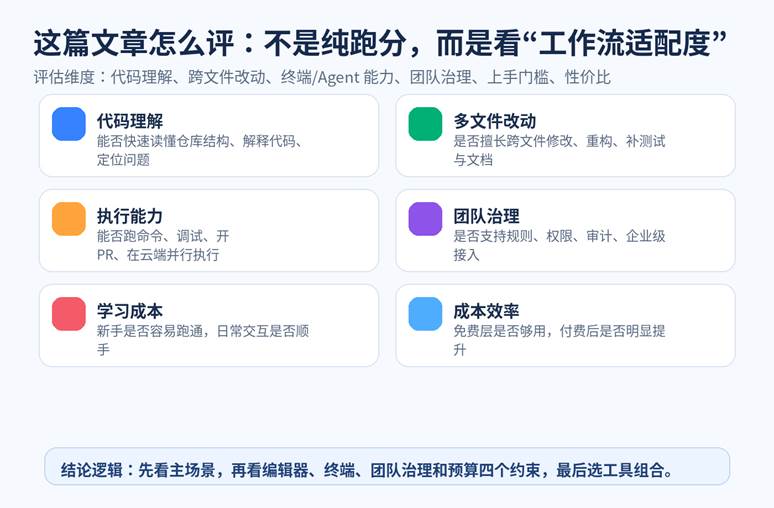This screenshot has width=774, height=508.
Task: Click the blue 代码理解 square icon
Action: point(69,124)
